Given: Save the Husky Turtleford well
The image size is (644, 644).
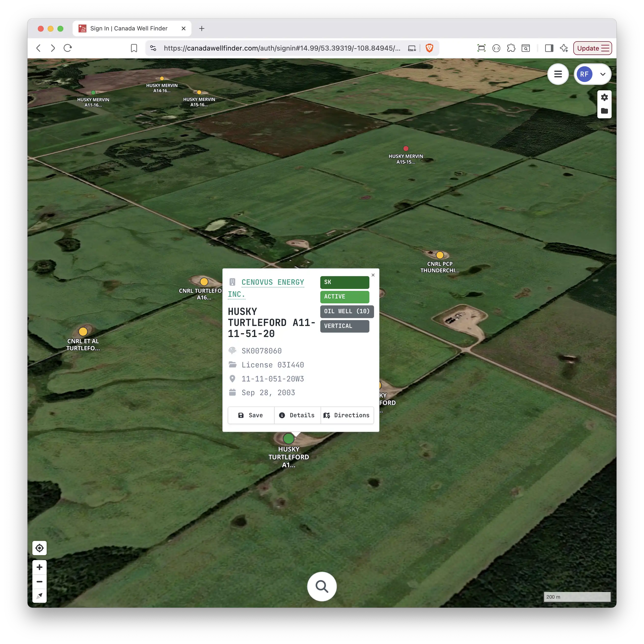Looking at the screenshot, I should click(251, 415).
